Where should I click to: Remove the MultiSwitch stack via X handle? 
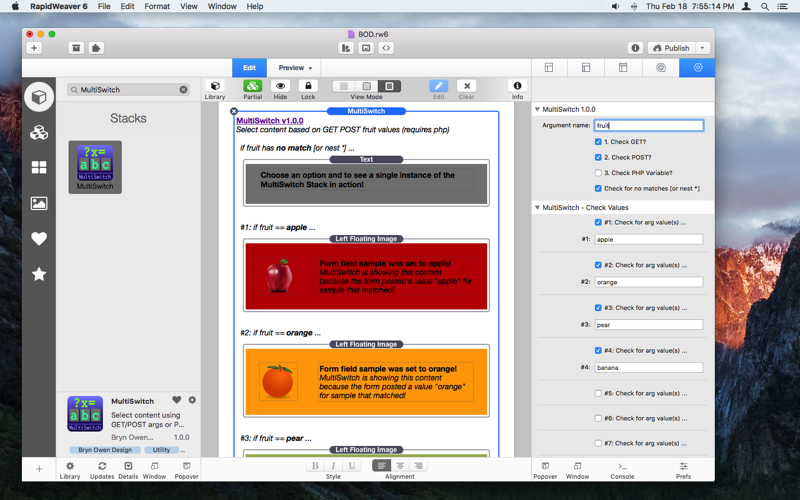pos(234,111)
